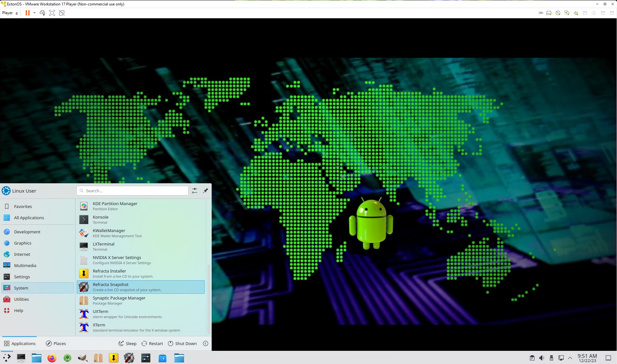The image size is (617, 364).
Task: Click the Linux User avatar icon
Action: coord(6,191)
